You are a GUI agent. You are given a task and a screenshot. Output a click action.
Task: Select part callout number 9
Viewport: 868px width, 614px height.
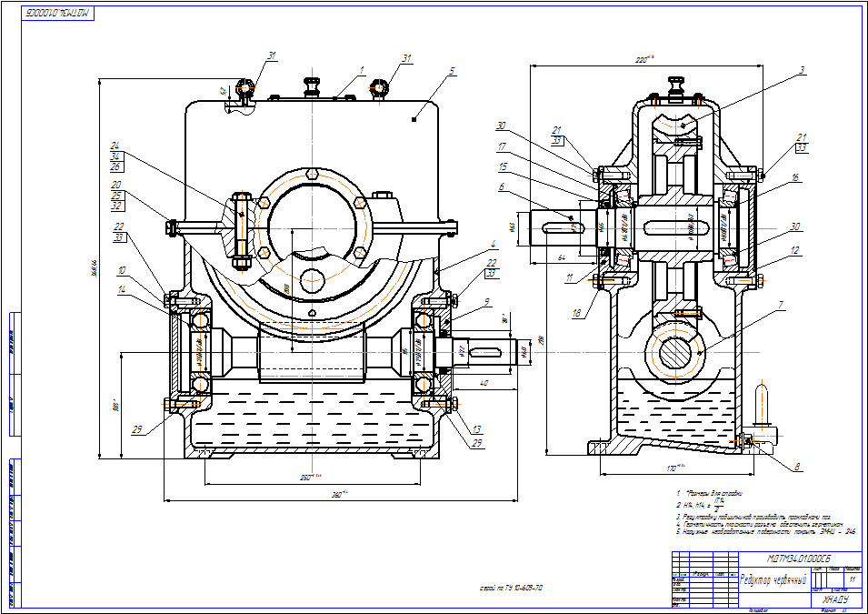pos(486,302)
